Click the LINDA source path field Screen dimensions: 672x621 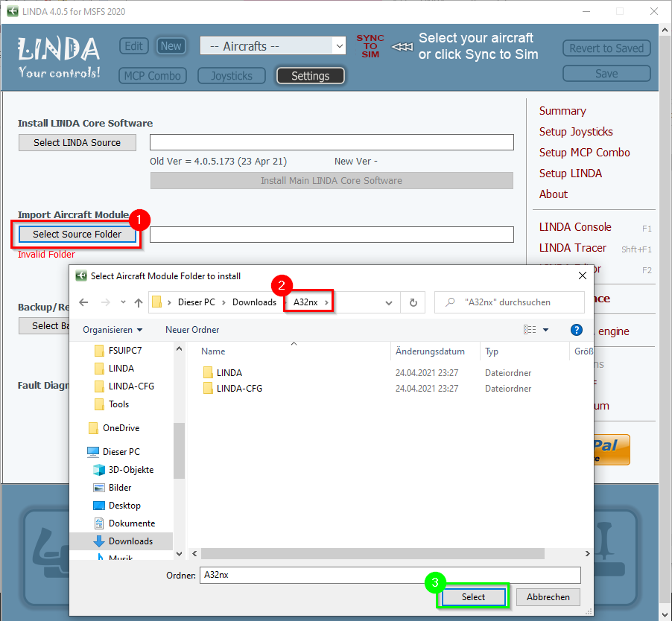point(332,142)
